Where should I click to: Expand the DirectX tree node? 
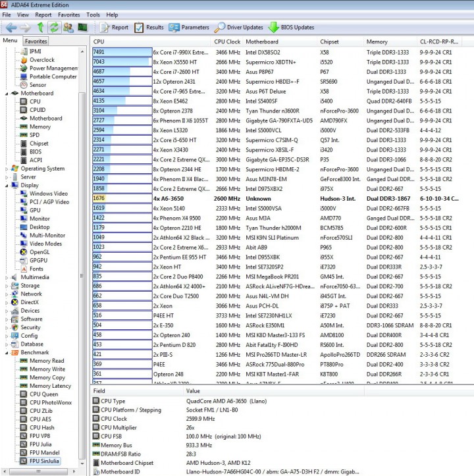tap(7, 303)
